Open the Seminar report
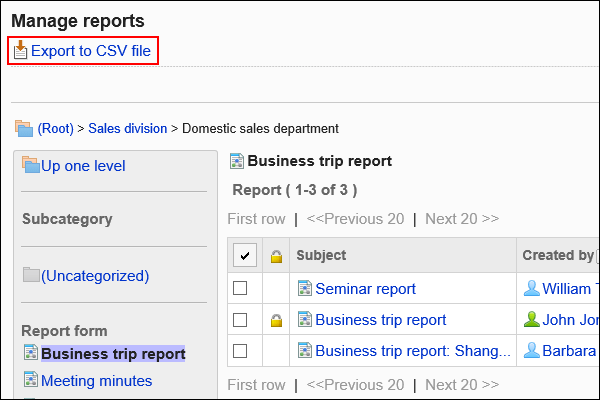 365,289
